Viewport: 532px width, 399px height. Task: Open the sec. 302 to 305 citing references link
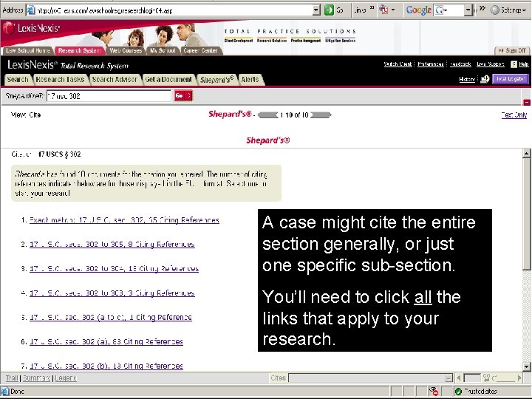112,245
